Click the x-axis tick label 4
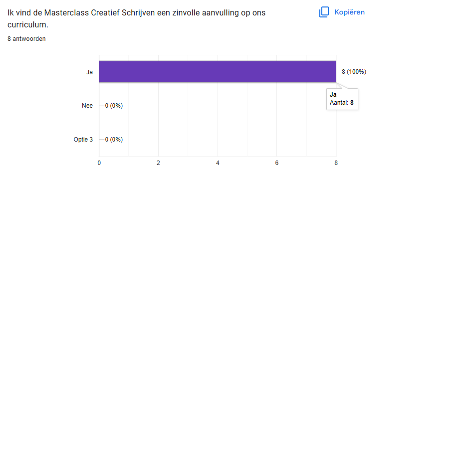Screen dimensions: 474x476 coord(218,163)
